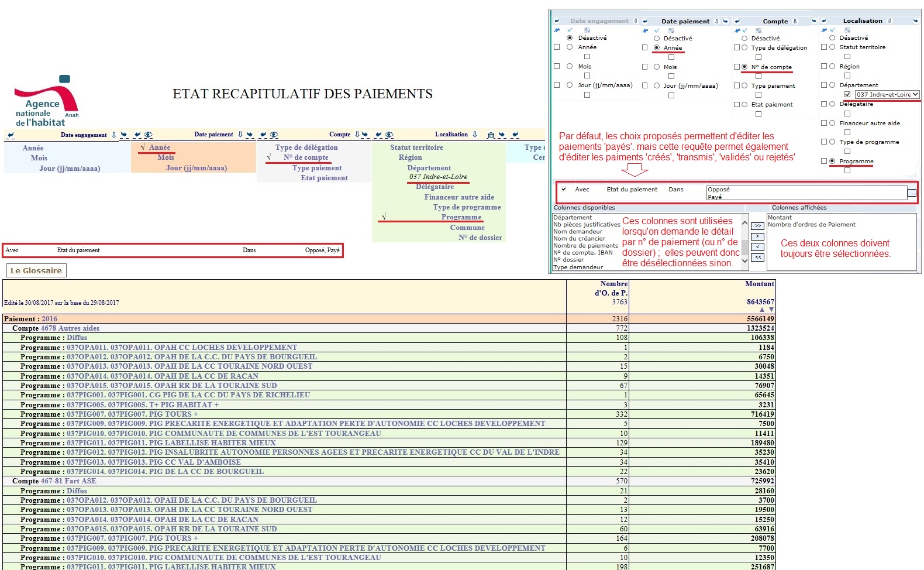924x570 pixels.
Task: Select Nom demandeur in available columns
Action: click(x=578, y=231)
